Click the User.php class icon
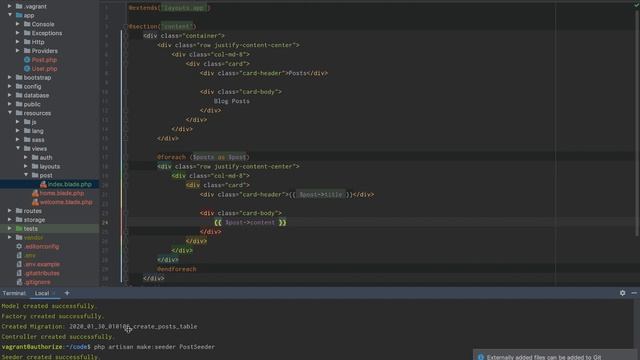This screenshot has width=640, height=360. coord(27,69)
